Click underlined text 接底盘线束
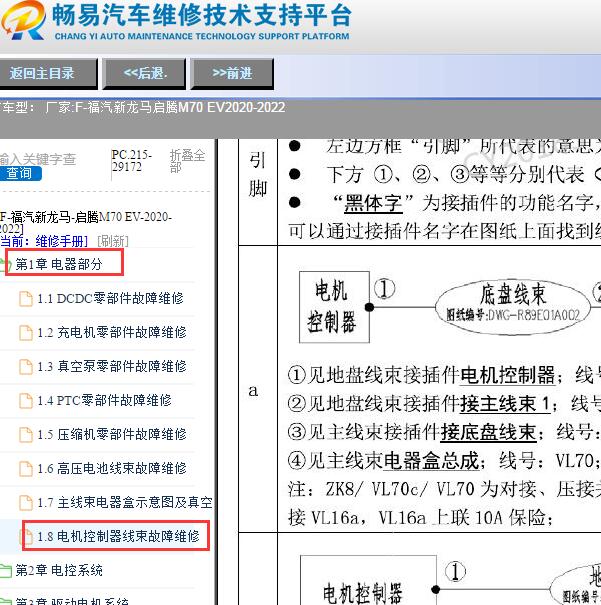 click(488, 432)
